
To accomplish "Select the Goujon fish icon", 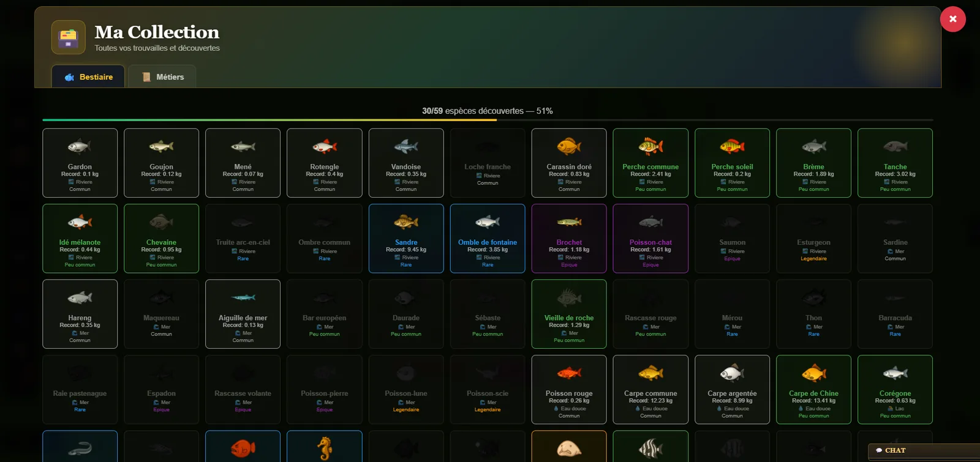I will (161, 147).
